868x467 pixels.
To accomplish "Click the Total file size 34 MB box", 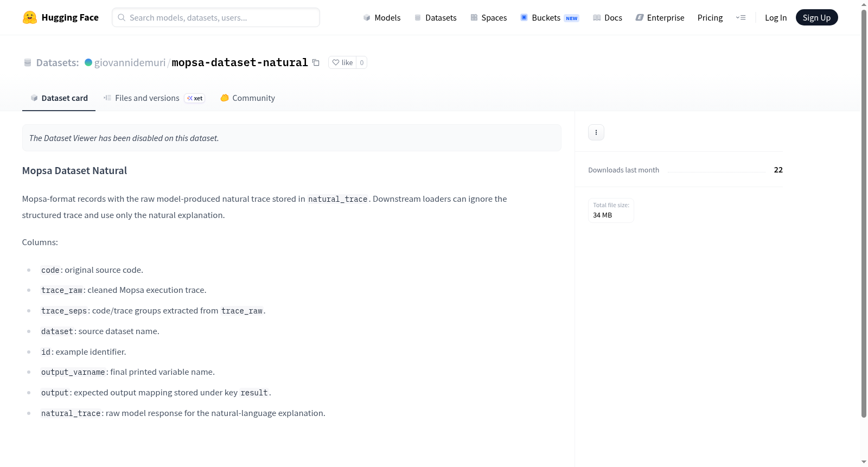I will click(611, 210).
